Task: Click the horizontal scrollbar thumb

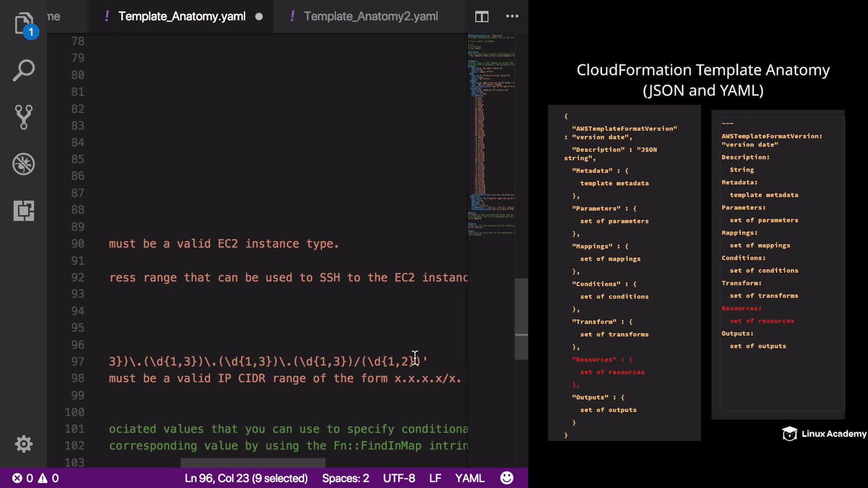Action: click(x=253, y=463)
